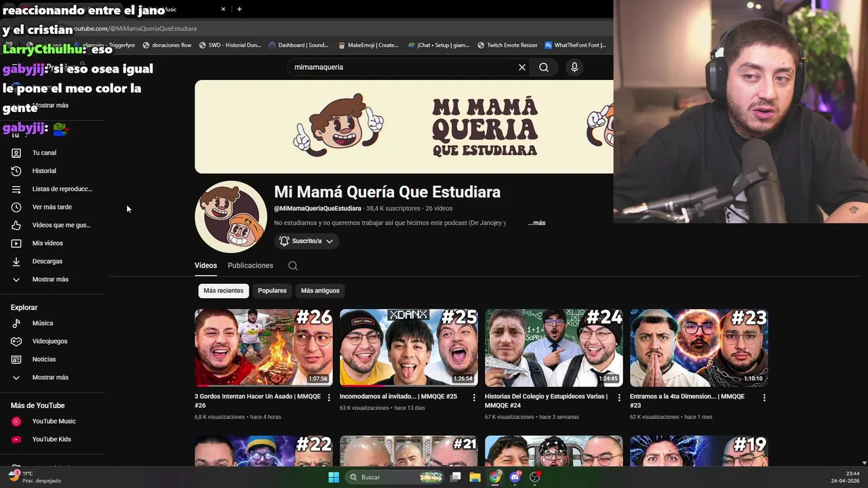Expand channel description with ...más
The image size is (868, 488).
[536, 223]
